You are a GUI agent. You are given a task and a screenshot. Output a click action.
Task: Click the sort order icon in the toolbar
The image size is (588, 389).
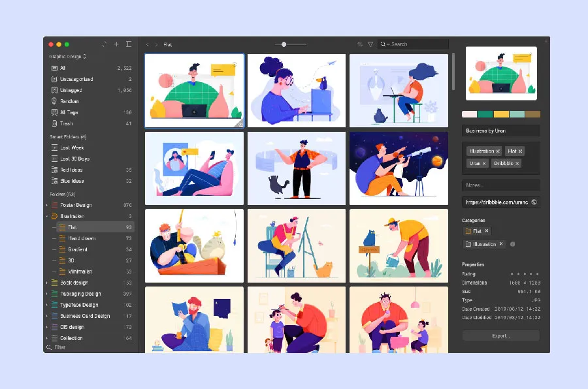[x=359, y=44]
